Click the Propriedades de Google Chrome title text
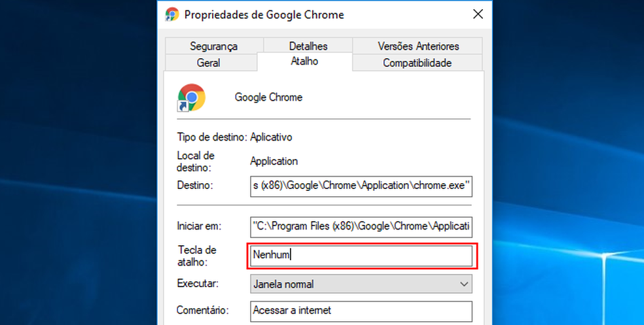The width and height of the screenshot is (644, 325). click(264, 15)
